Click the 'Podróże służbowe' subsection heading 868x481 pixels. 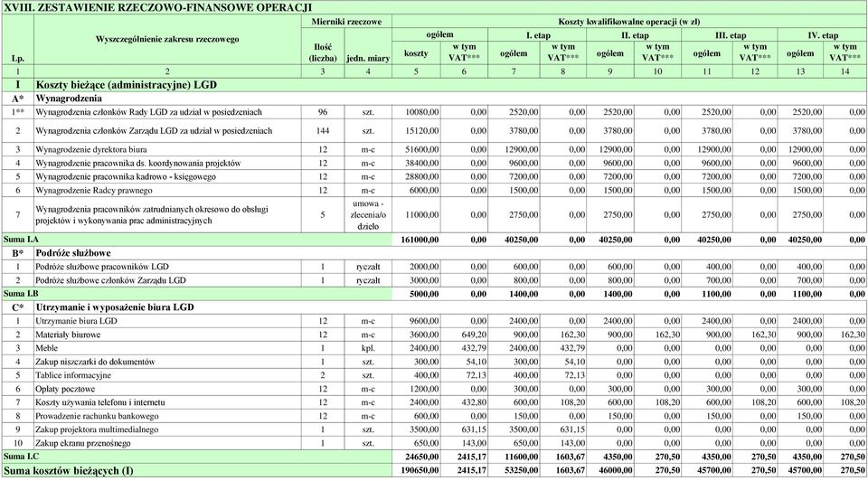[x=73, y=253]
